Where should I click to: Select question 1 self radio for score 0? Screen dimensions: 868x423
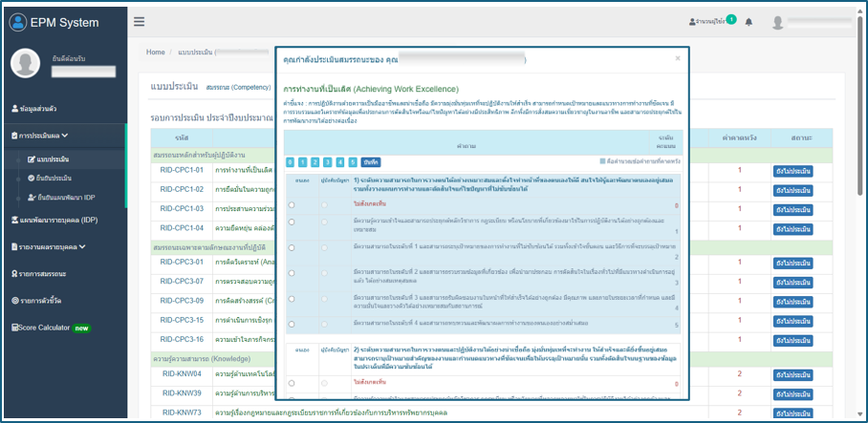292,204
